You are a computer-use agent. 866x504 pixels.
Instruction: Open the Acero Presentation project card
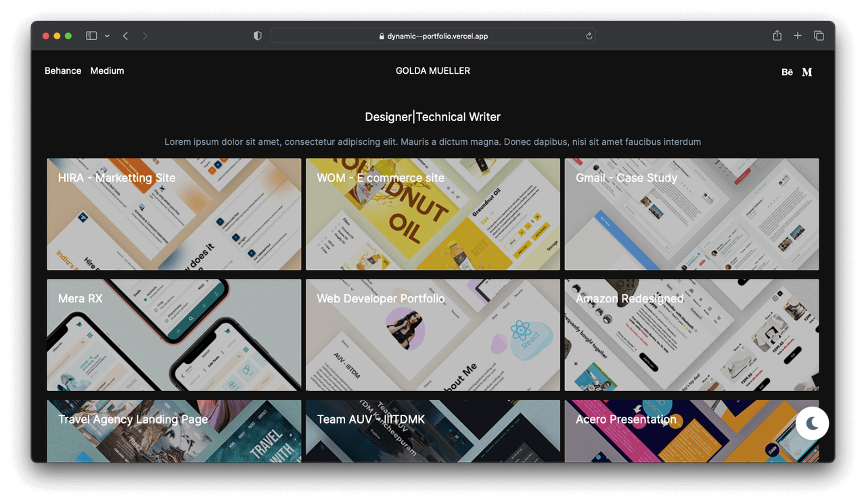point(691,431)
